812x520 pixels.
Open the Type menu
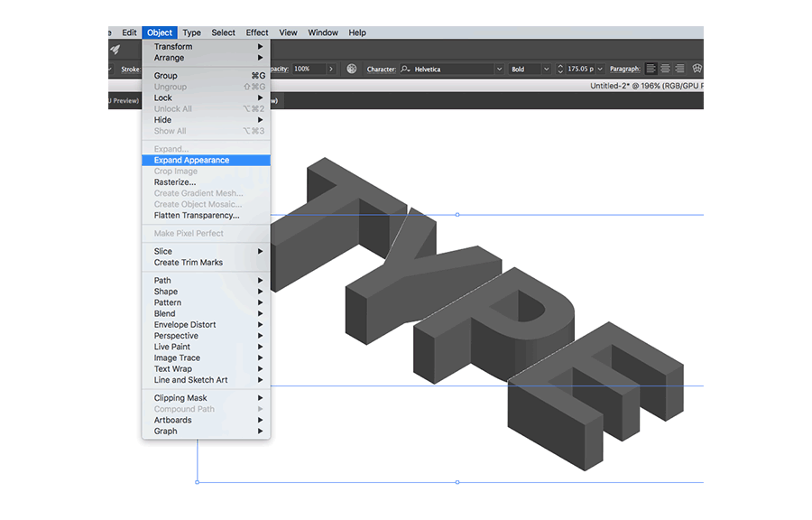(x=191, y=32)
